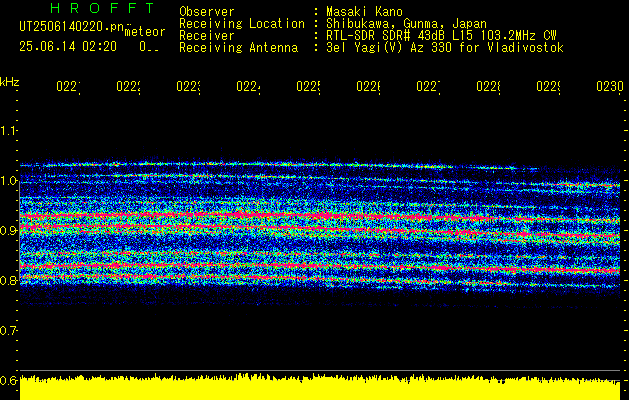Select the 3el Yagi antenna description
629x400 pixels.
(445, 48)
